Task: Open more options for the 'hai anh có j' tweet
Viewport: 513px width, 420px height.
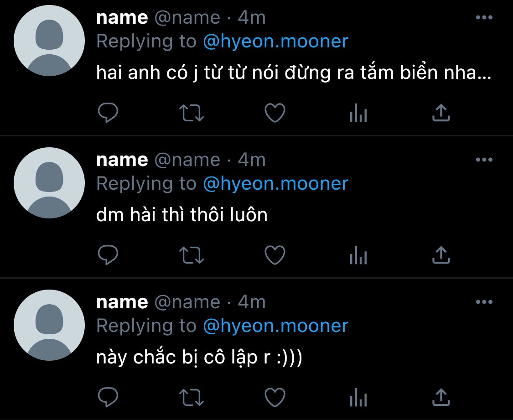Action: coord(484,17)
